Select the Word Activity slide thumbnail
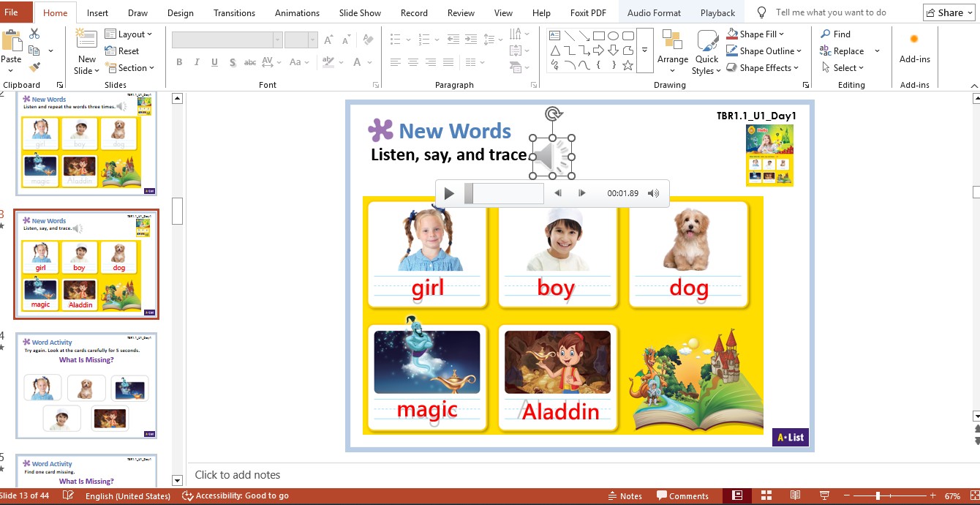980x505 pixels. click(86, 386)
